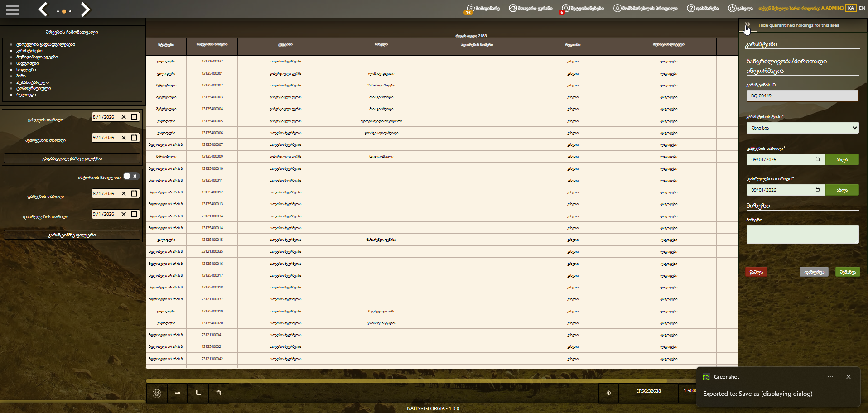Switch language to EN
This screenshot has width=868, height=413.
pyautogui.click(x=862, y=8)
